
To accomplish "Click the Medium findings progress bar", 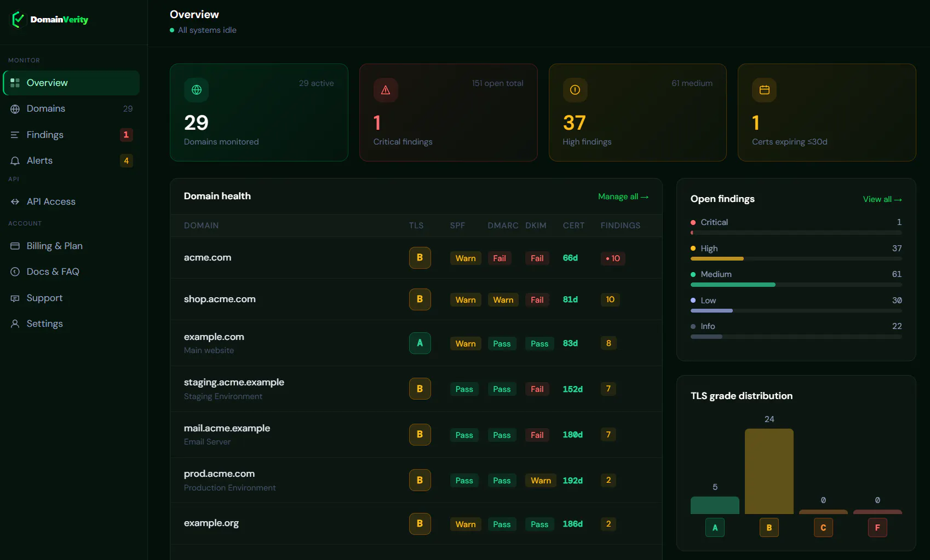I will [796, 285].
